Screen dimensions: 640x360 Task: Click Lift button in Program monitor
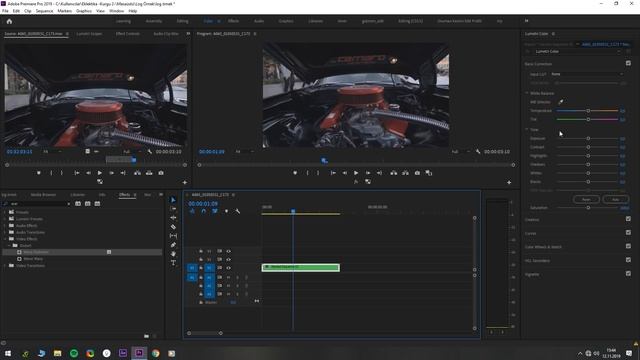coord(393,173)
